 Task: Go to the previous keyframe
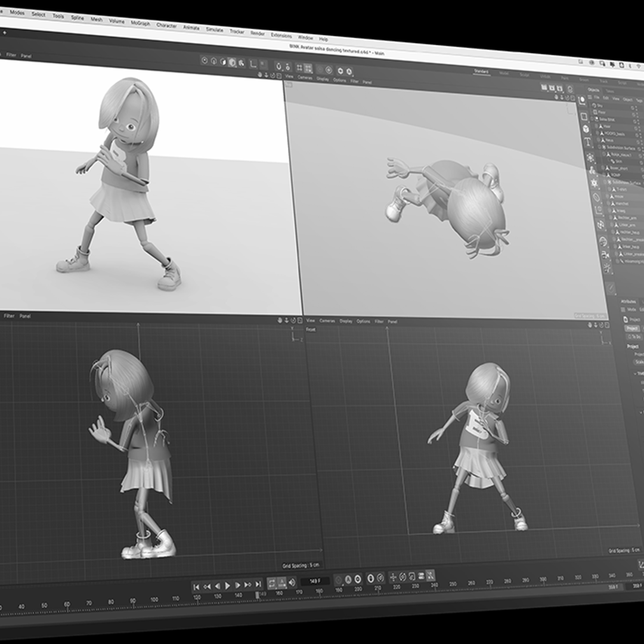(x=207, y=587)
